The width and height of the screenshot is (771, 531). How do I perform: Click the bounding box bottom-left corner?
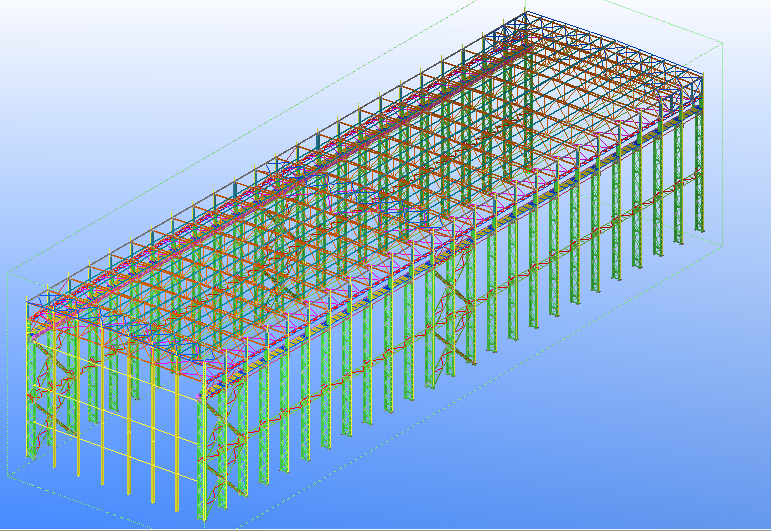click(8, 476)
